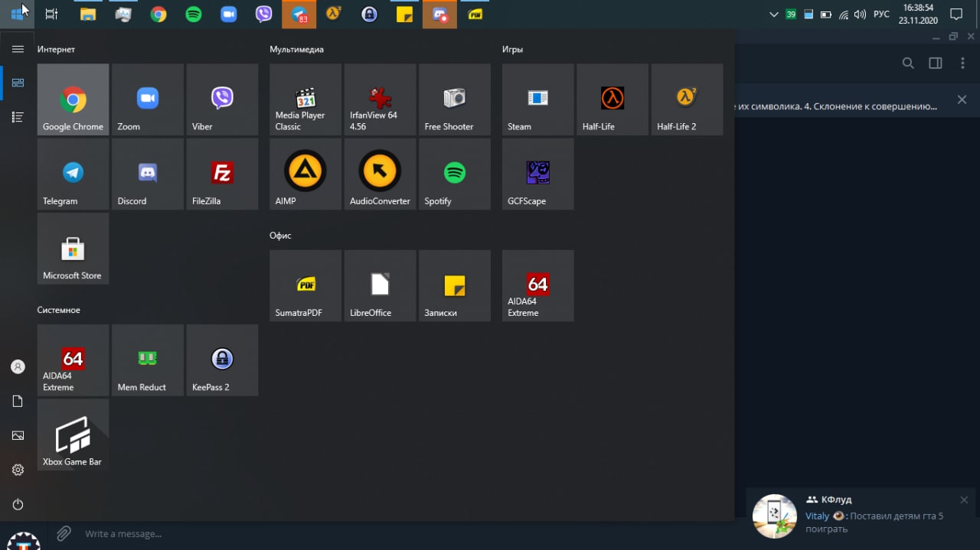Click the Windows Start button
This screenshot has width=980, height=550.
point(17,14)
